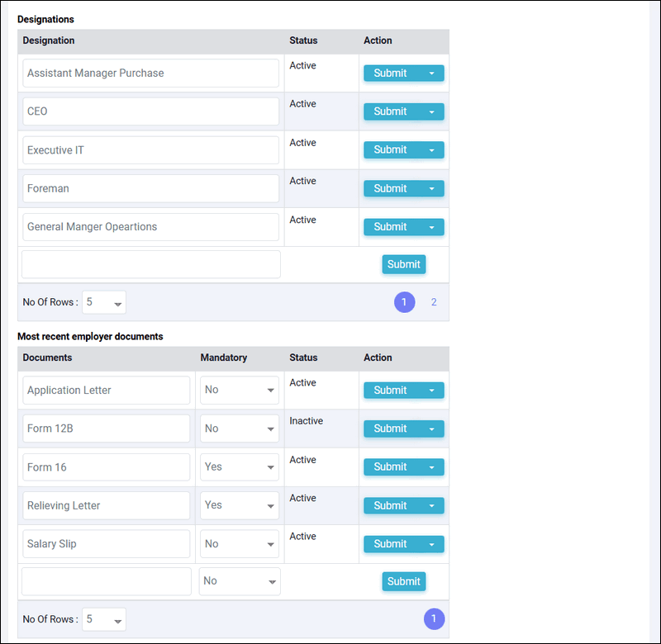Open documents table No Of Rows dropdown
This screenshot has width=661, height=644.
(104, 619)
